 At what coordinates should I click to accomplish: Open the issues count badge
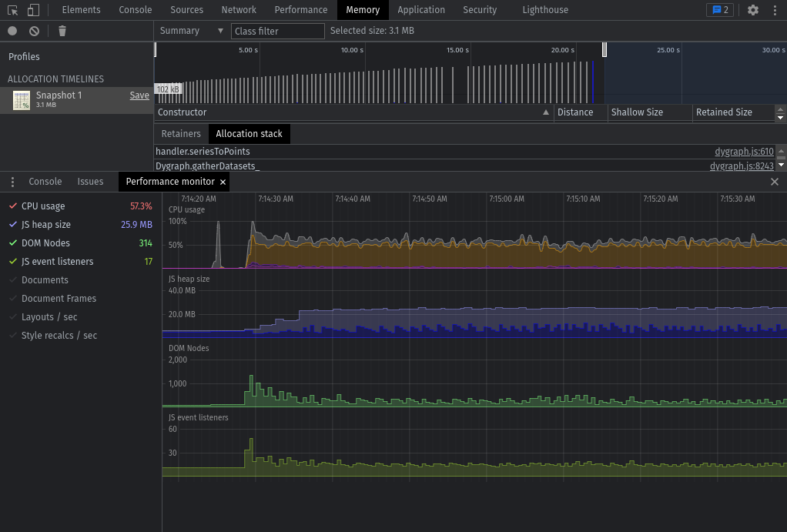pyautogui.click(x=719, y=10)
